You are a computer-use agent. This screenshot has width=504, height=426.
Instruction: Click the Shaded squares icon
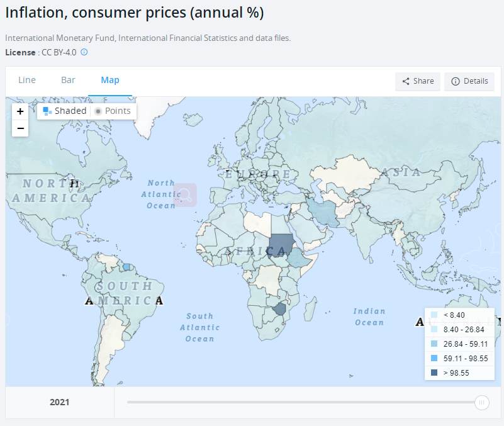pyautogui.click(x=47, y=111)
